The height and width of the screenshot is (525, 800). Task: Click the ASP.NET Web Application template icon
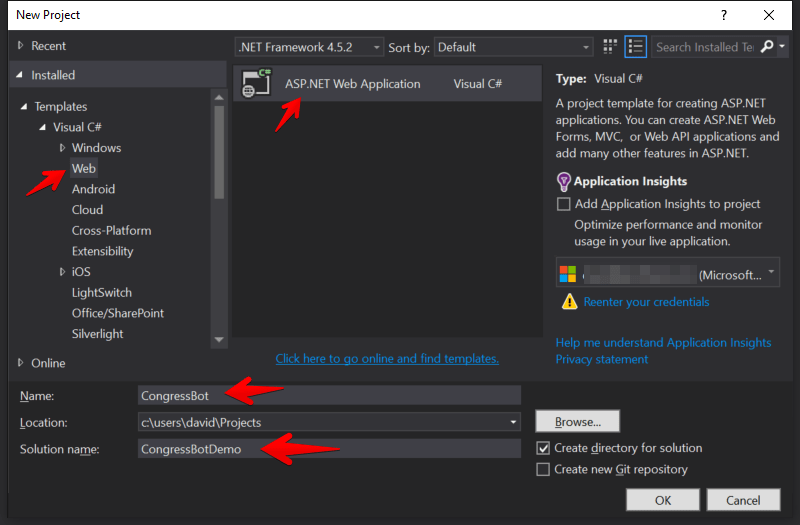tap(256, 83)
